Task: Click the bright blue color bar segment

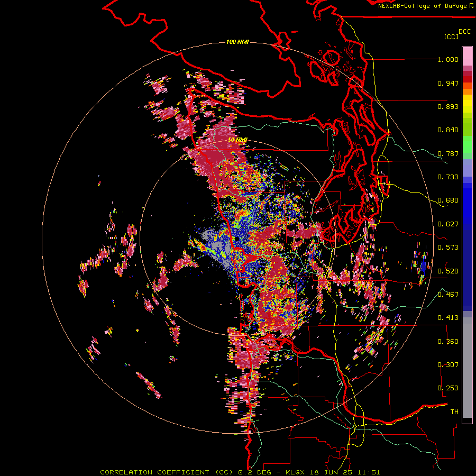Action: 467,204
